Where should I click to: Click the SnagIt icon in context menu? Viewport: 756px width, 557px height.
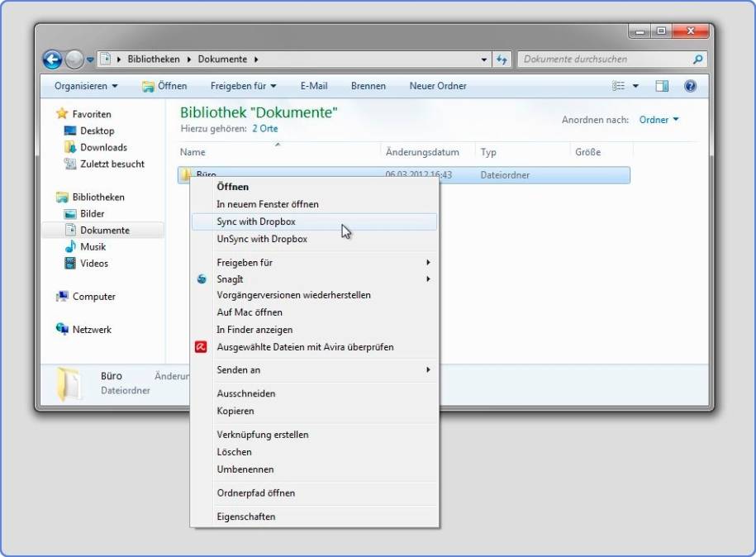pos(201,279)
